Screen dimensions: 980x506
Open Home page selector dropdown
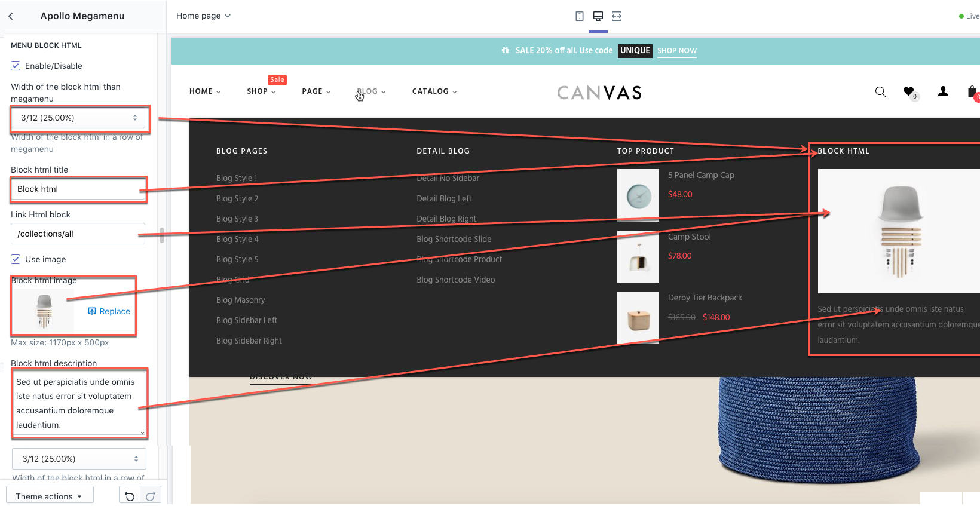[203, 16]
